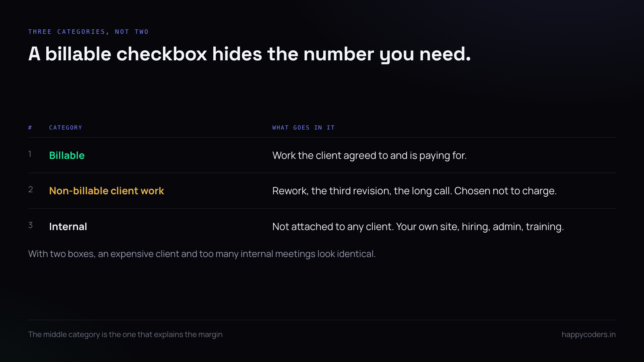The width and height of the screenshot is (644, 362).
Task: Click row number 2
Action: tap(31, 189)
